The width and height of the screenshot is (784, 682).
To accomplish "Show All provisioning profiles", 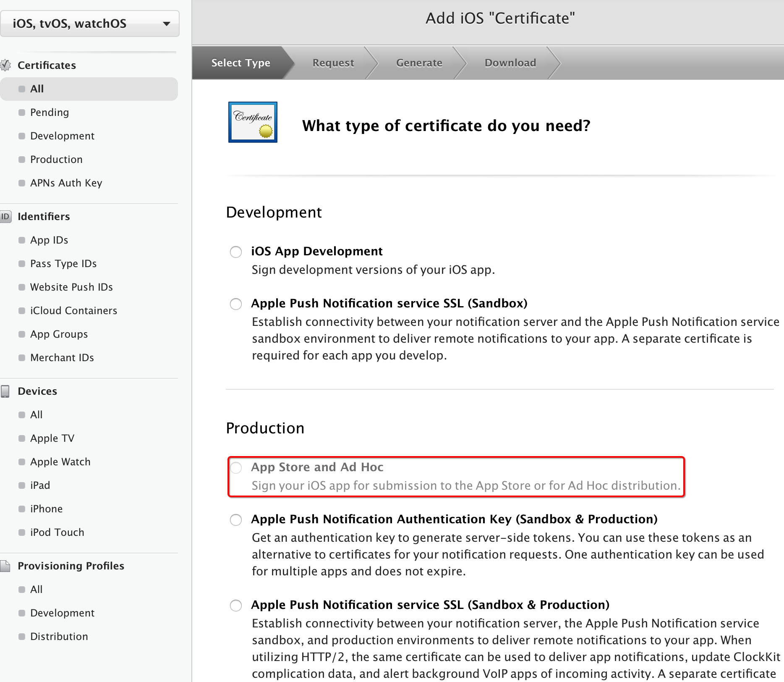I will coord(37,589).
